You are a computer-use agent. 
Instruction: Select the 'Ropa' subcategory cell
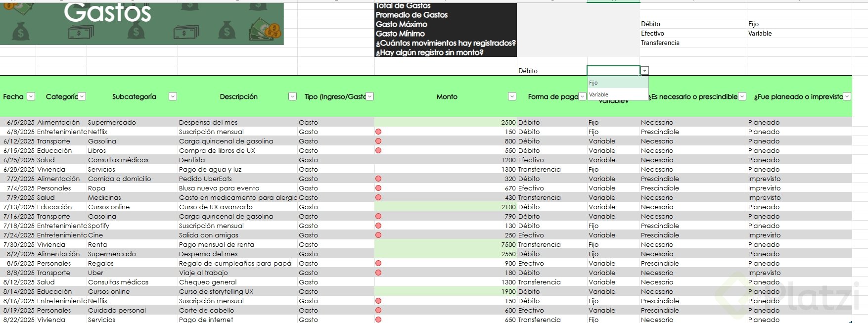click(x=132, y=188)
